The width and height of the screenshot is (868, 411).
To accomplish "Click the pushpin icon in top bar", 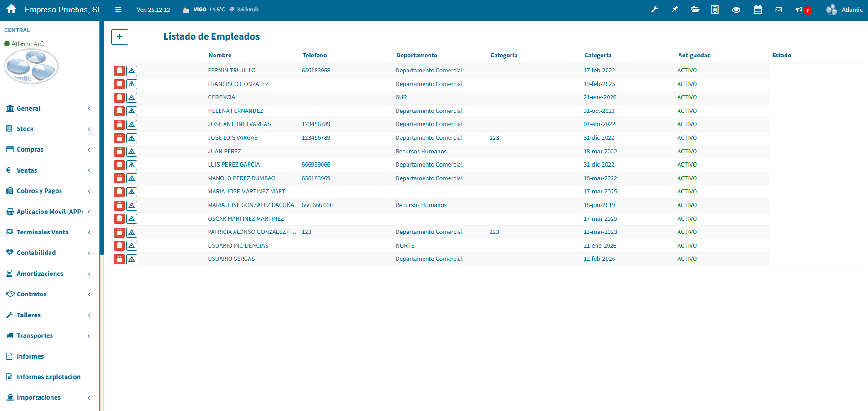I will (674, 10).
